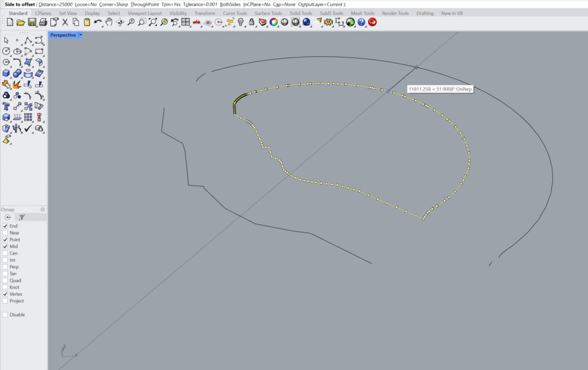Click the color wheel icon
Viewport: 588px width, 370px height.
pos(273,22)
